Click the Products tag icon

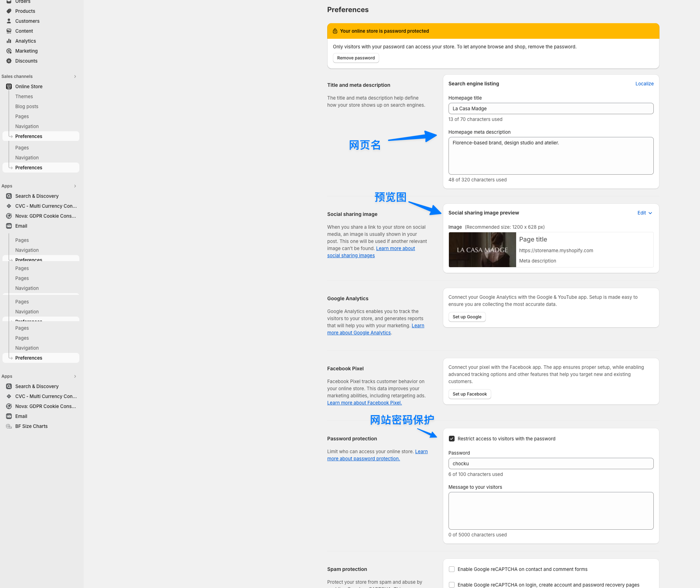(x=9, y=11)
